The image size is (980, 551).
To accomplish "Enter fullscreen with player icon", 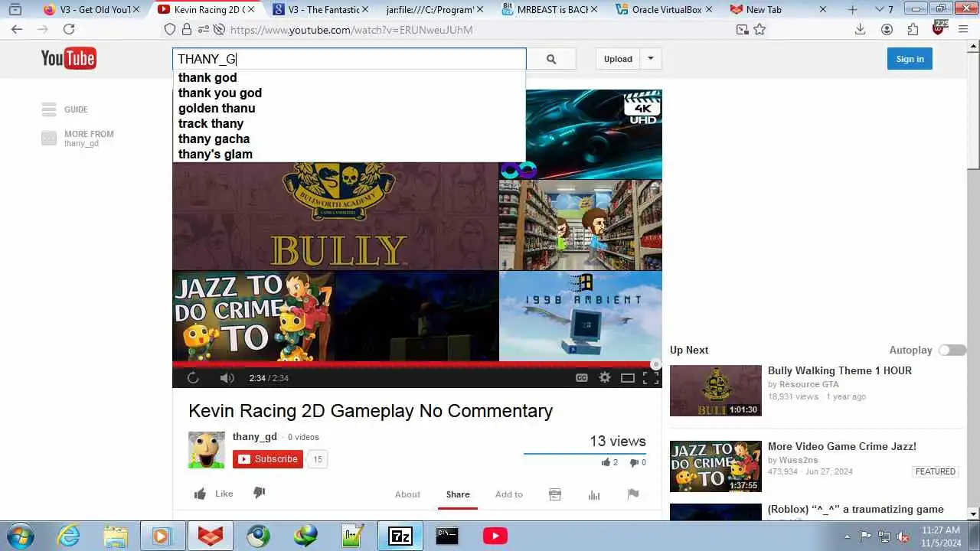I will point(651,377).
